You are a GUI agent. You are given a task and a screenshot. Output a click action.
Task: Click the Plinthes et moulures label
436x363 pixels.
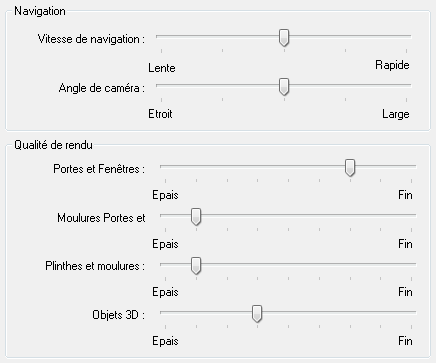(95, 266)
